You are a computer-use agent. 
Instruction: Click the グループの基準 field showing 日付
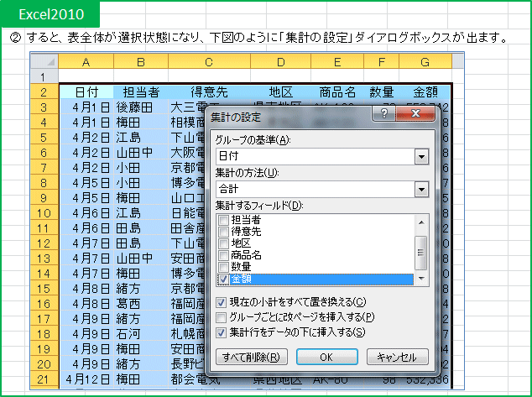322,157
